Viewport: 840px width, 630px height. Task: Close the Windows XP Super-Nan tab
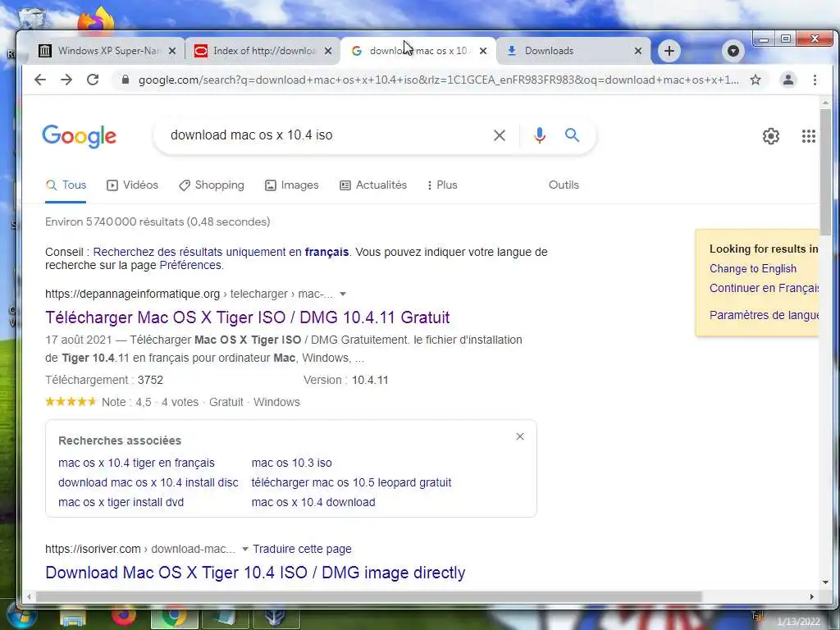pos(172,51)
